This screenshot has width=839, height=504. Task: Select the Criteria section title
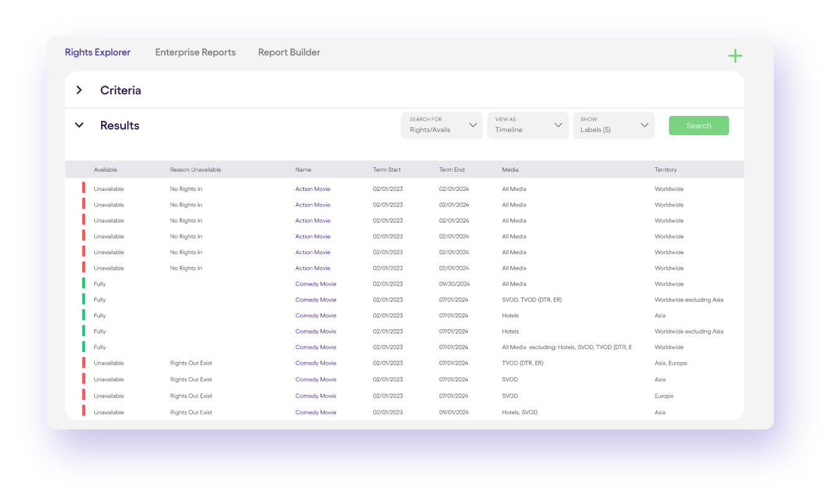(120, 91)
